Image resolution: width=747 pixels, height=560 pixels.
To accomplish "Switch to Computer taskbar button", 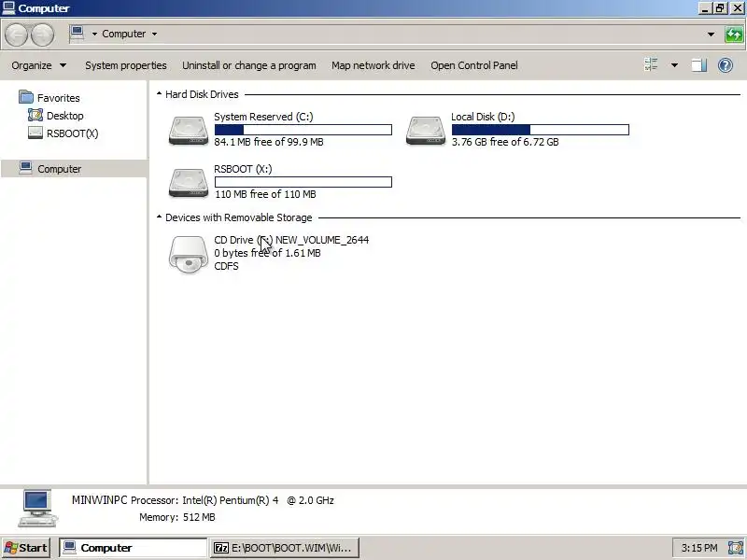I will click(x=133, y=548).
